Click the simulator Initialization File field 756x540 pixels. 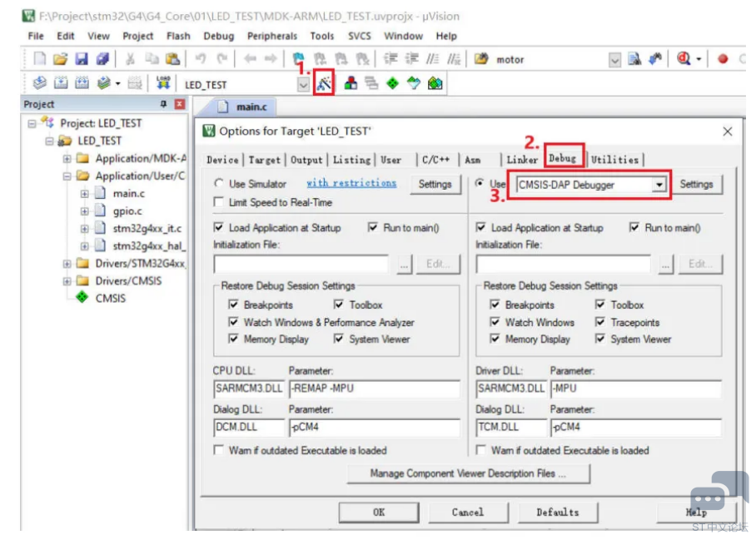coord(301,264)
